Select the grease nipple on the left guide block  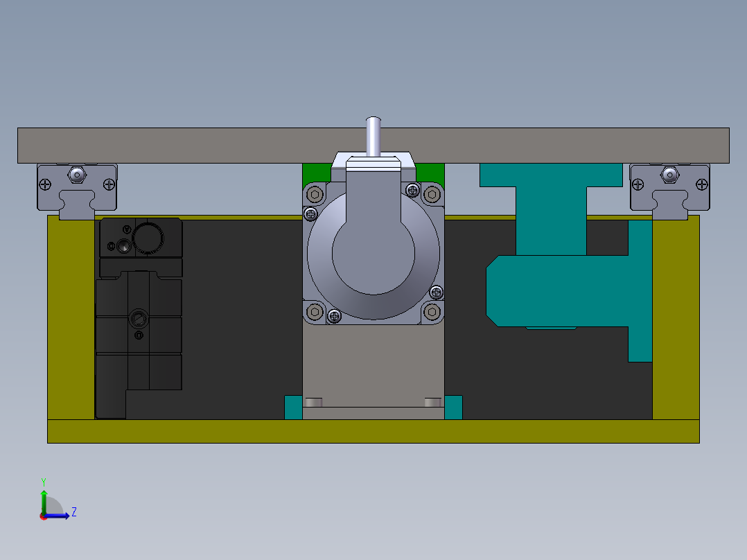coord(77,175)
